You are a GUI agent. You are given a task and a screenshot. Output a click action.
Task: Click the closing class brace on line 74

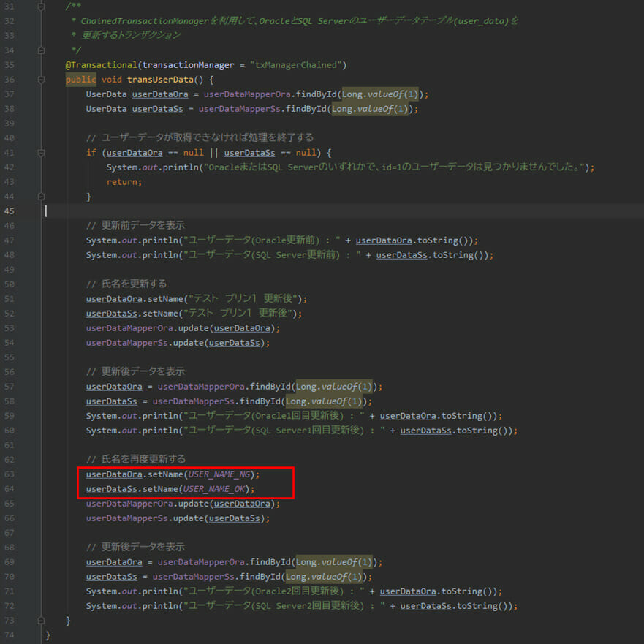point(48,635)
